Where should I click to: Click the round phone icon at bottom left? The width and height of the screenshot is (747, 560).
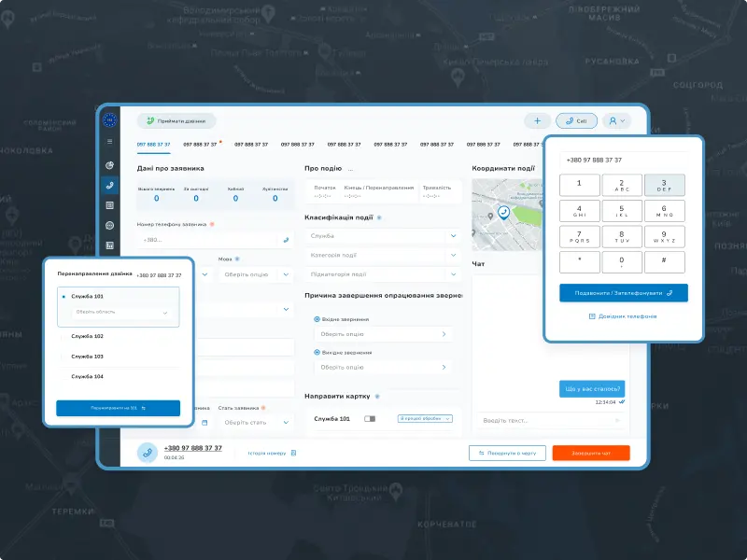pos(147,453)
